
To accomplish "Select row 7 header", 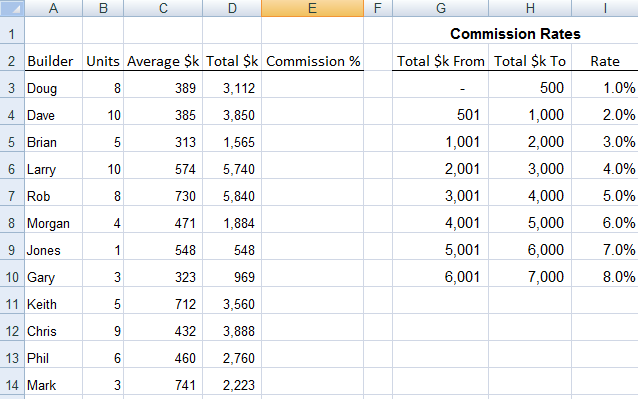I will tap(12, 192).
